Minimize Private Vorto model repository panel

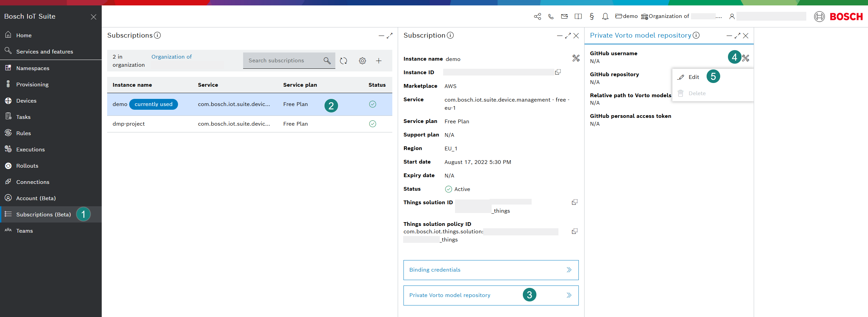pyautogui.click(x=729, y=36)
